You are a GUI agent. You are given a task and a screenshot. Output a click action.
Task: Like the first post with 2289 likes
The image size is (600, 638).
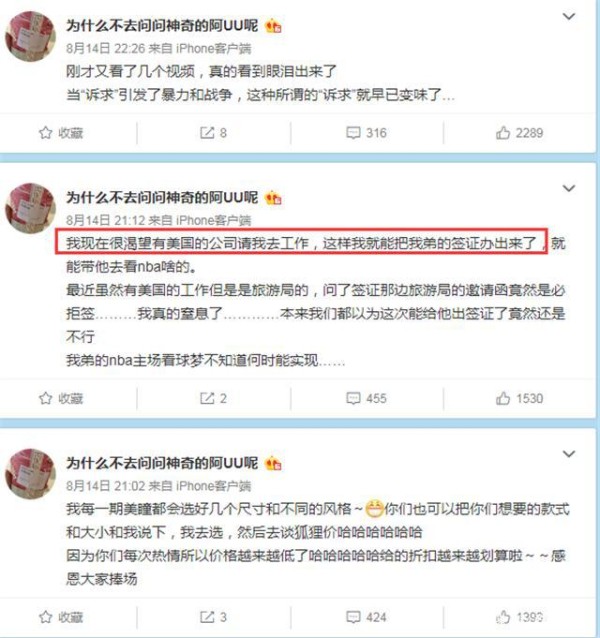[519, 133]
